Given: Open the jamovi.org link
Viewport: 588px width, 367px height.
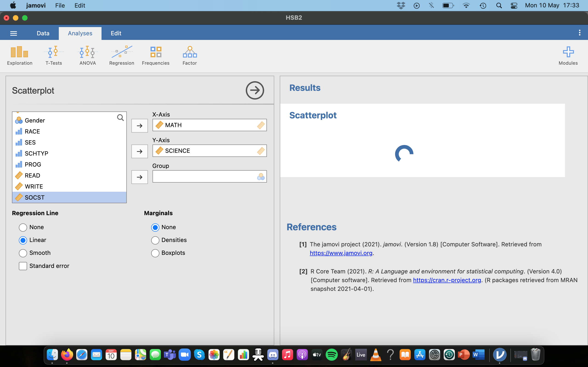Looking at the screenshot, I should click(341, 253).
